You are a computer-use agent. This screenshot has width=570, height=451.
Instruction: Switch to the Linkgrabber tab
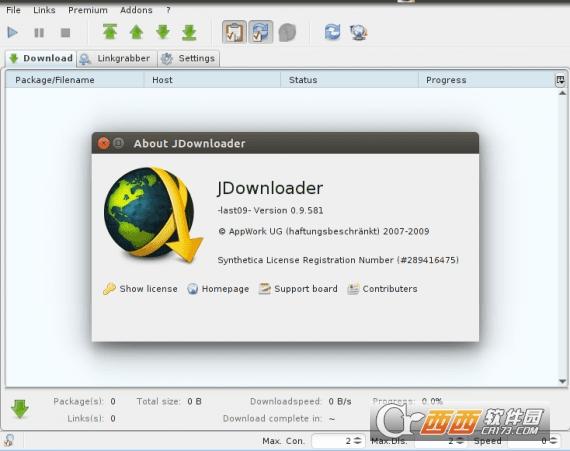click(x=117, y=59)
